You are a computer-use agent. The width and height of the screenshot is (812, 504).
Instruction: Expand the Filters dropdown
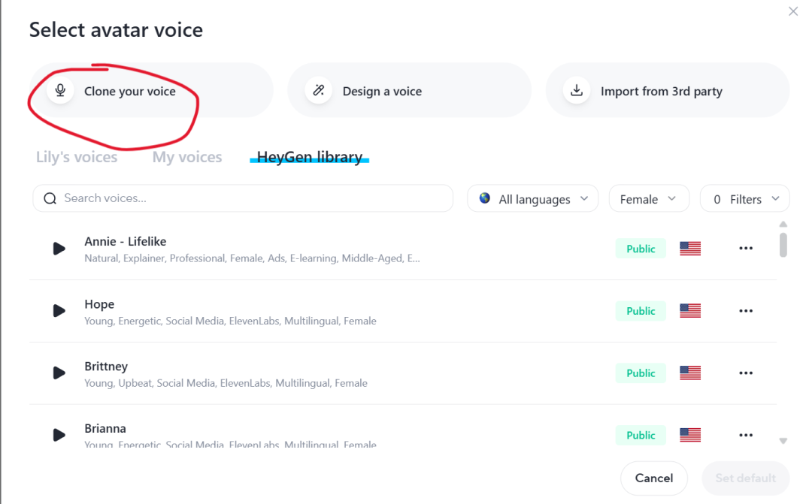coord(744,199)
